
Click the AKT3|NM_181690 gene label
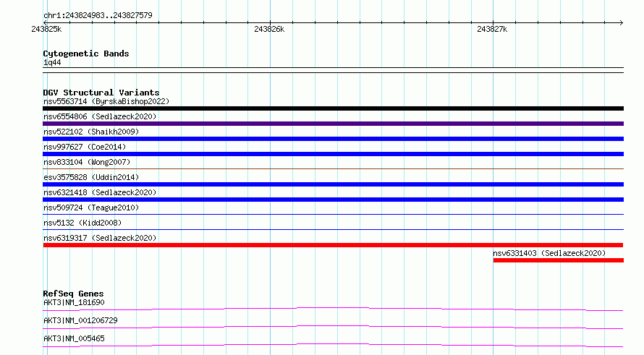tap(74, 302)
